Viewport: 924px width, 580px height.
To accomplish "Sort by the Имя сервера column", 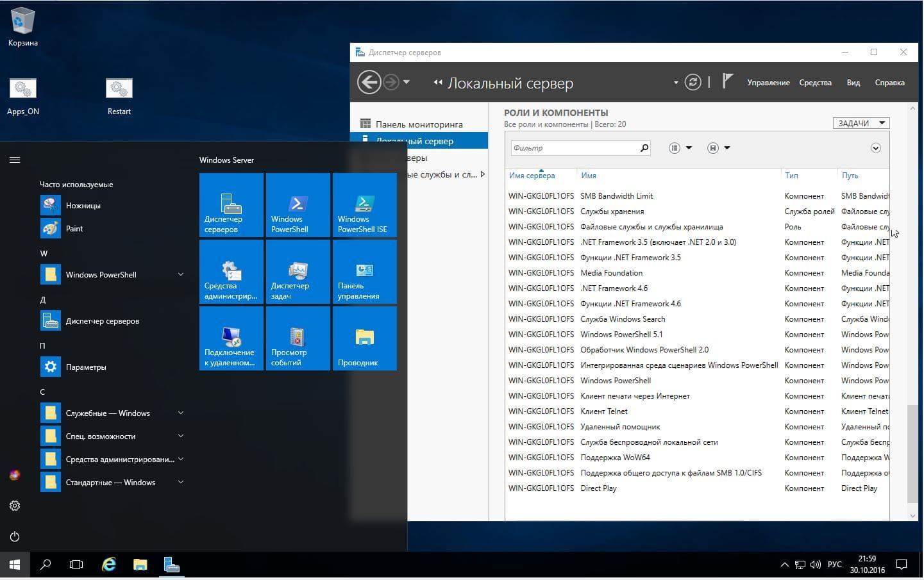I will (532, 176).
